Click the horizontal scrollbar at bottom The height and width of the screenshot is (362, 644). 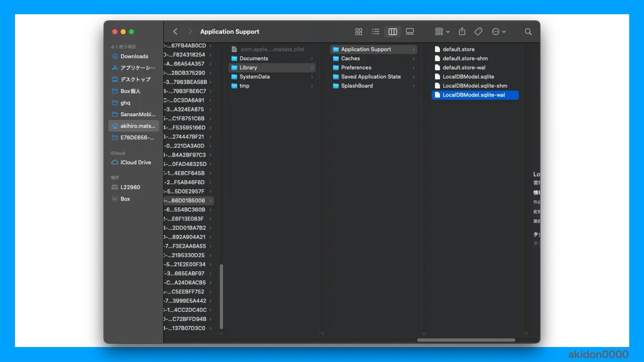coord(466,340)
